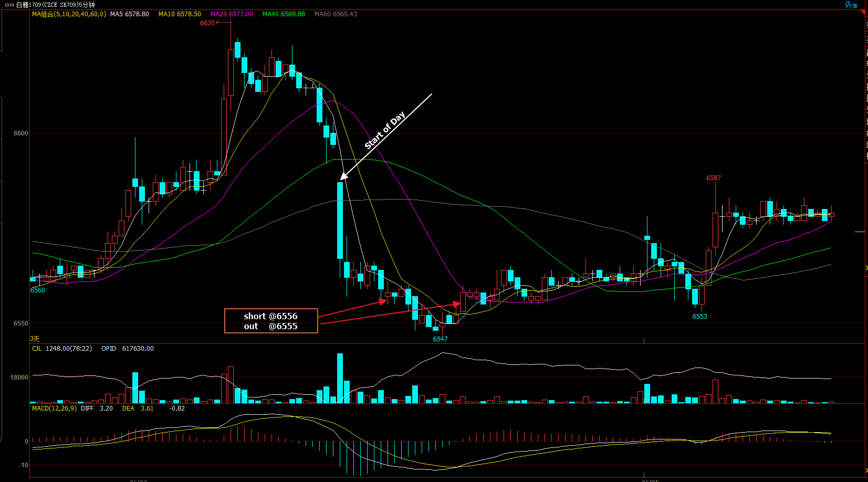Screen dimensions: 868x482
Task: Click the red corner triangle below the order icon
Action: [x=863, y=12]
